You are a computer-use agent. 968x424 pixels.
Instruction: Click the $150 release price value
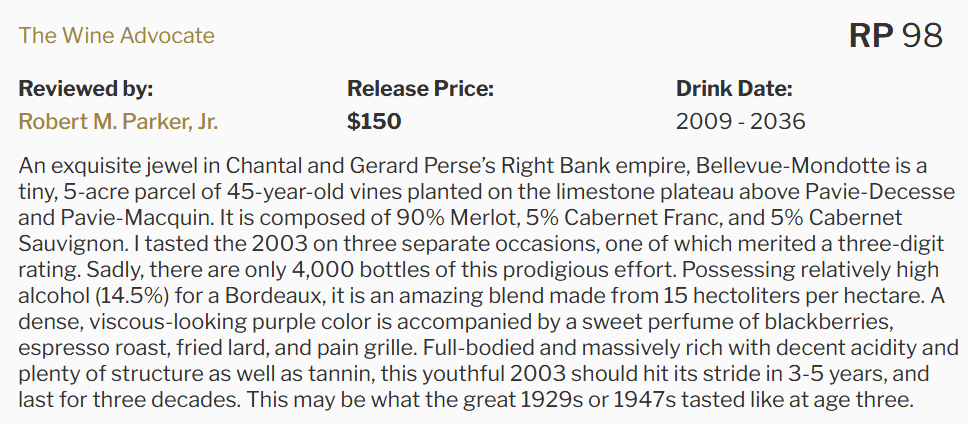coord(374,122)
